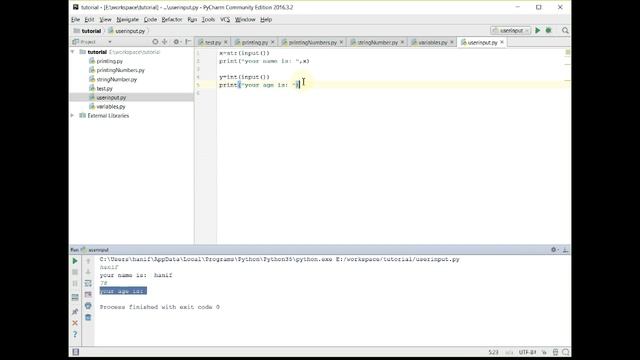
Task: Click the userinput.py breadcrumb in navigation bar
Action: (x=127, y=31)
